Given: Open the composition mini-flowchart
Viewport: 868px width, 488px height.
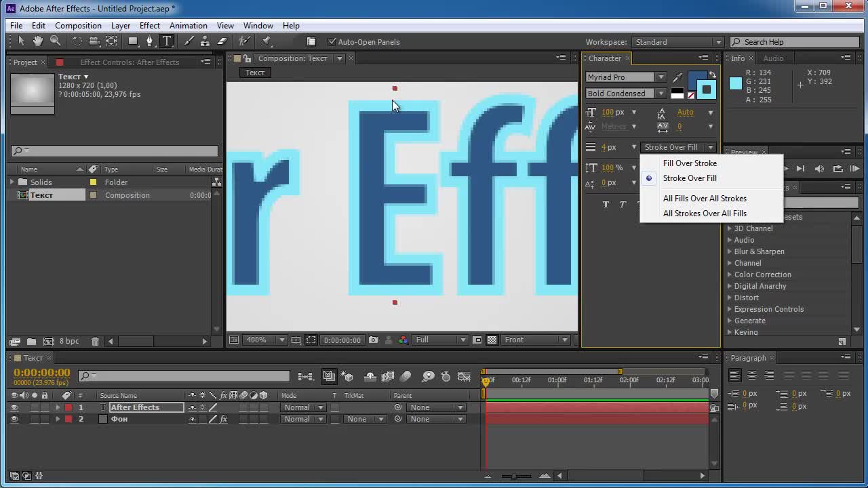Looking at the screenshot, I should point(306,376).
